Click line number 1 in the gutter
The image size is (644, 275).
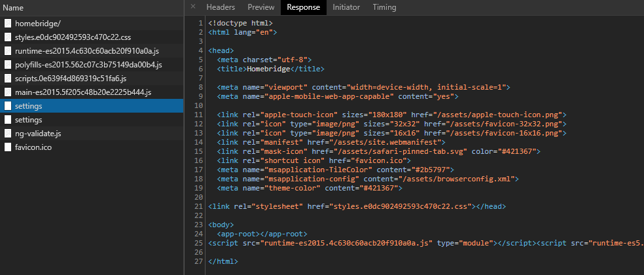coord(200,23)
